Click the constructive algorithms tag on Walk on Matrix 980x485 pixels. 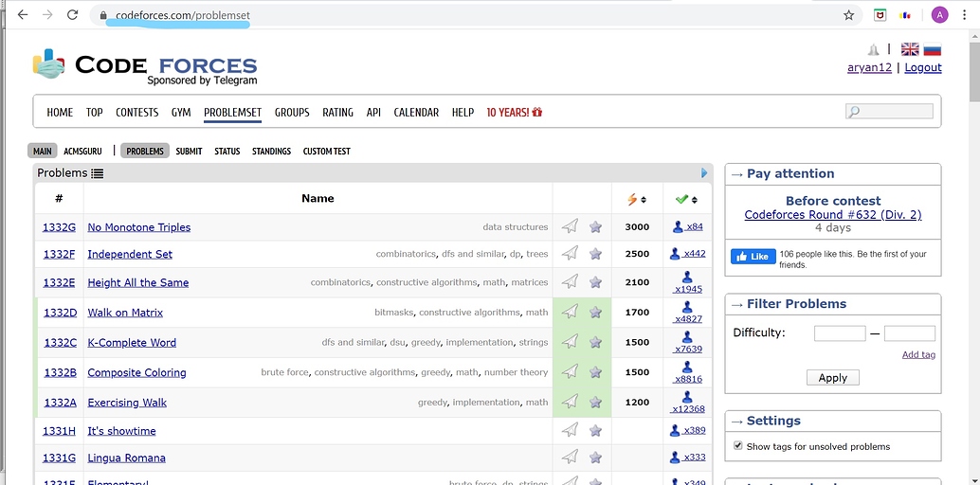[x=469, y=312]
